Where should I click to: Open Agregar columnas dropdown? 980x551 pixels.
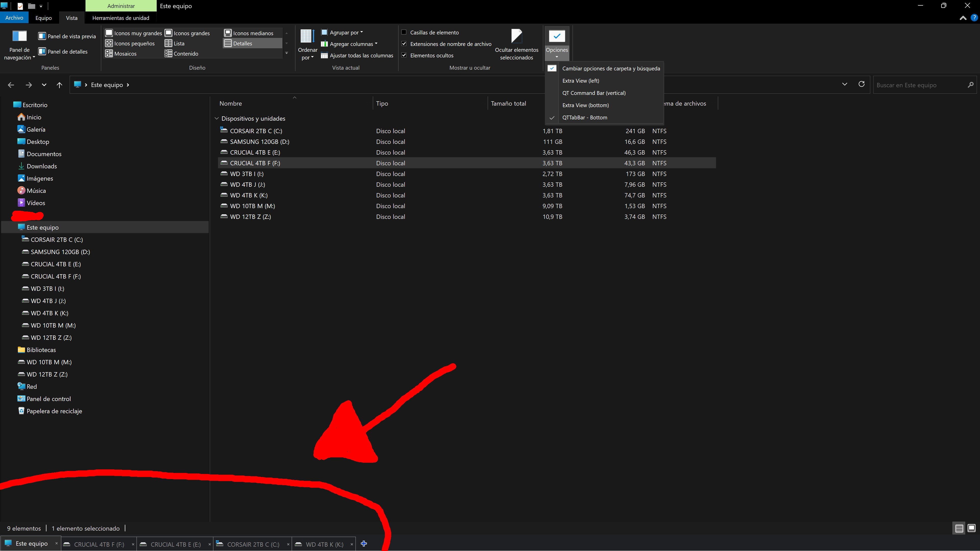[x=349, y=44]
